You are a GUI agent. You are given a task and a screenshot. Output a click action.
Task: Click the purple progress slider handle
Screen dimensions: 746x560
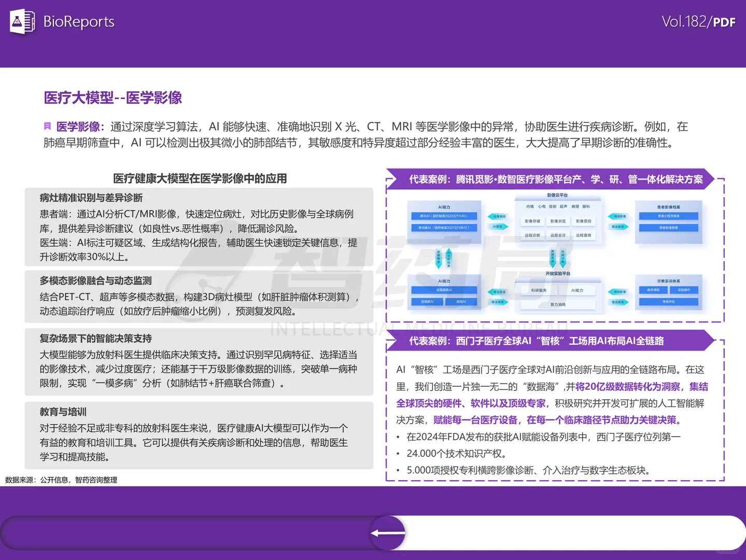click(x=387, y=533)
